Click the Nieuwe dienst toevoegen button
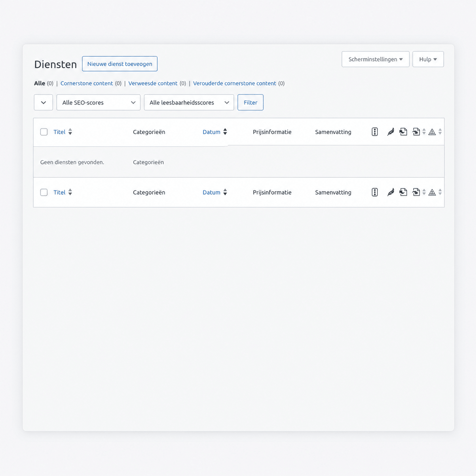The width and height of the screenshot is (476, 476). pos(120,64)
